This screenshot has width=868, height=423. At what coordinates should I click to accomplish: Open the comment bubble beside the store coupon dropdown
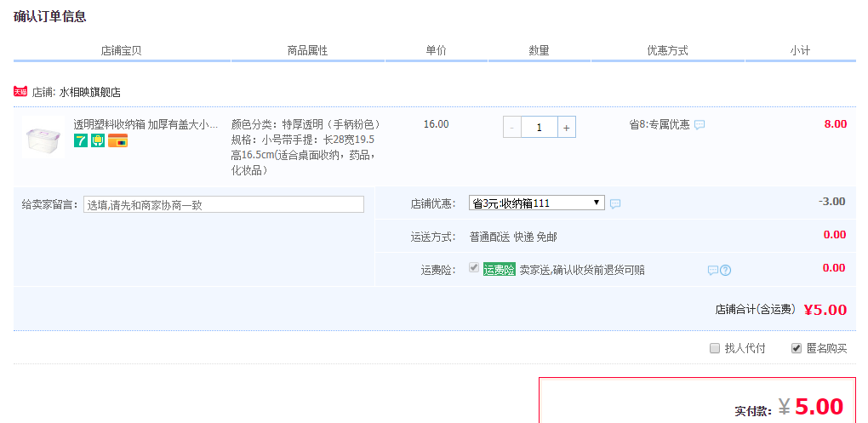[x=615, y=204]
